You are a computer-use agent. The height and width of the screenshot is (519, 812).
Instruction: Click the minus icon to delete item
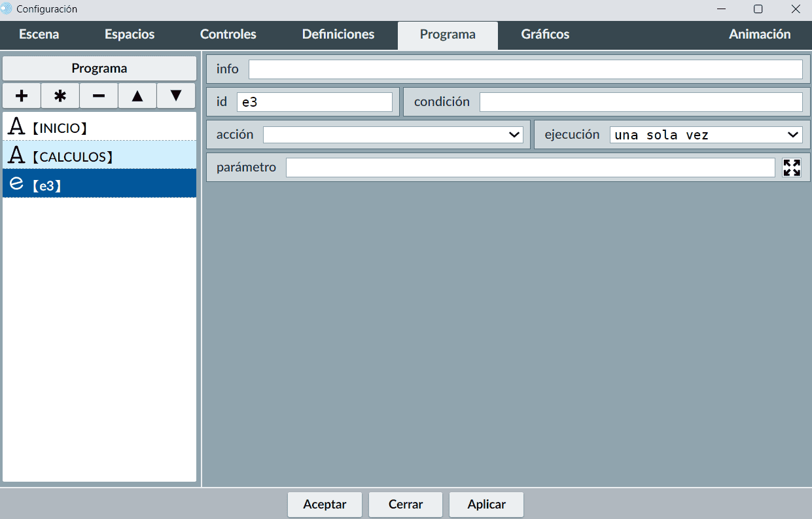click(99, 96)
